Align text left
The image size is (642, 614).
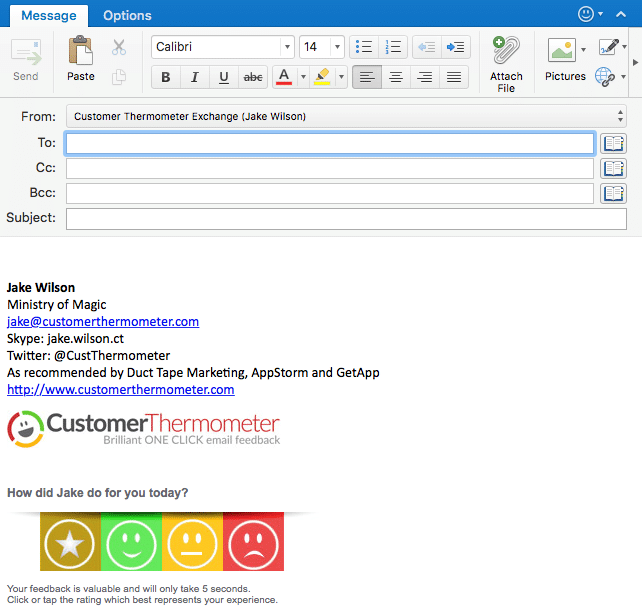click(367, 77)
